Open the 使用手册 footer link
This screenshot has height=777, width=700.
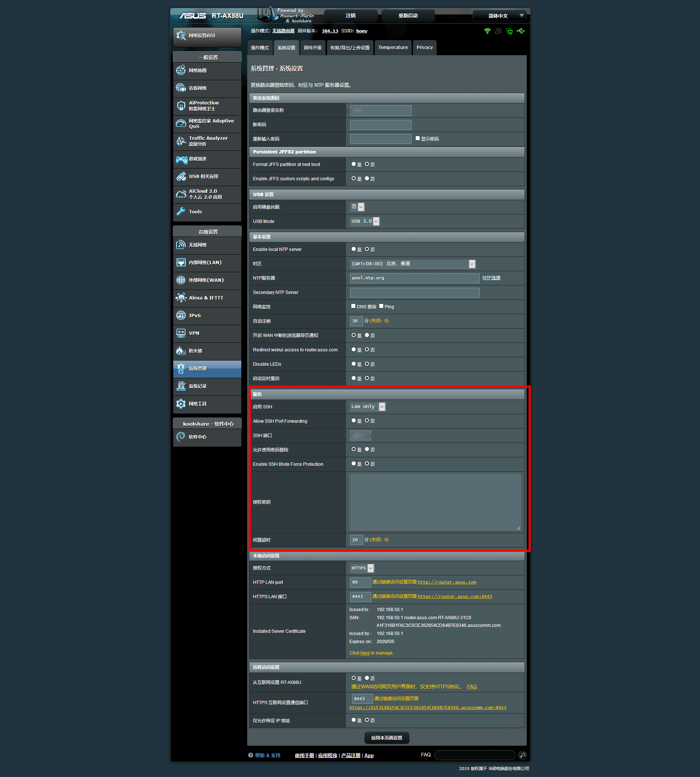click(304, 755)
